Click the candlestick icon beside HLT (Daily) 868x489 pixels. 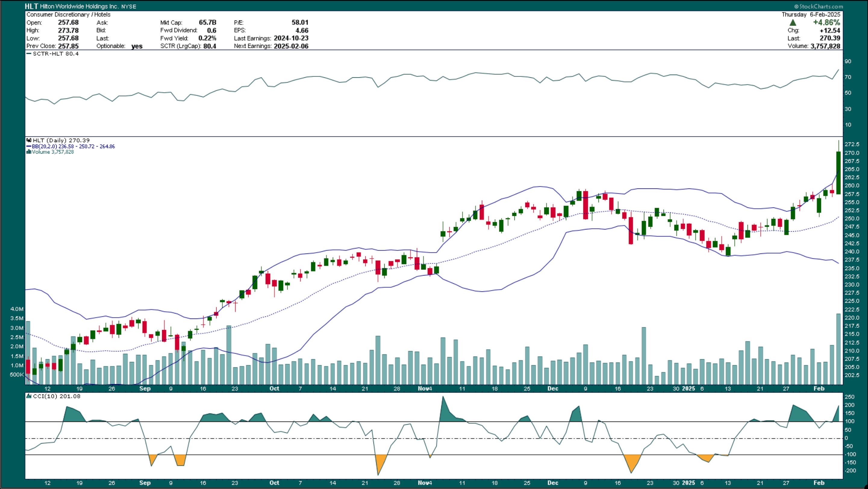coord(29,140)
